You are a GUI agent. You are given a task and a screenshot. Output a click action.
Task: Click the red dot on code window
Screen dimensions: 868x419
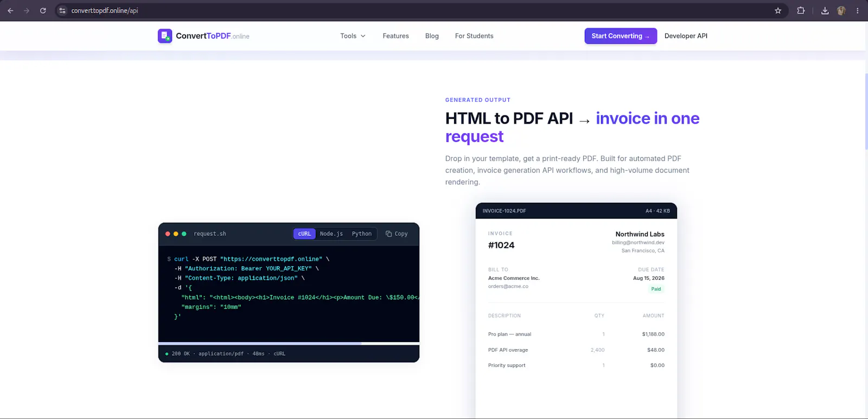pos(168,234)
